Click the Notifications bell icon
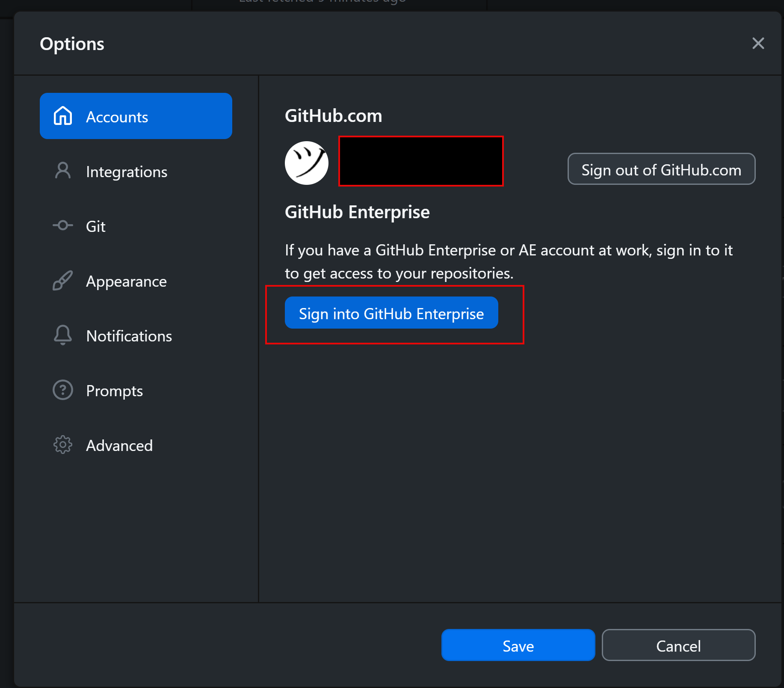The width and height of the screenshot is (784, 688). point(63,335)
